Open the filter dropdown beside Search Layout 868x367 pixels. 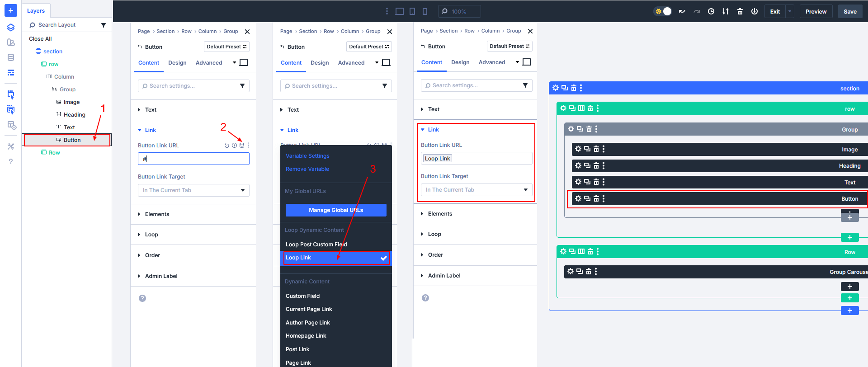[x=104, y=25]
